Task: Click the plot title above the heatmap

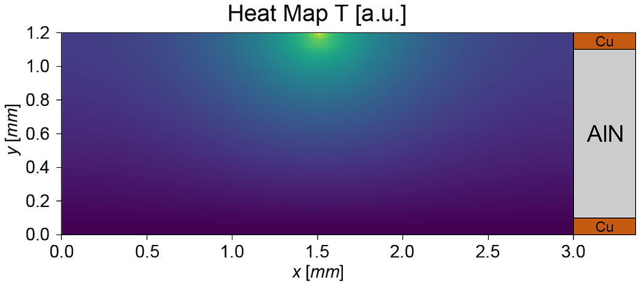Action: point(317,15)
